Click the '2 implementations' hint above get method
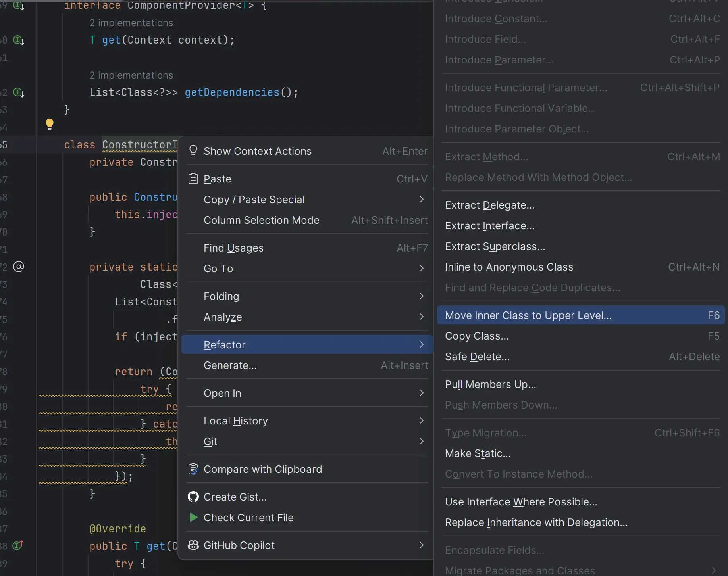The image size is (728, 576). point(131,23)
